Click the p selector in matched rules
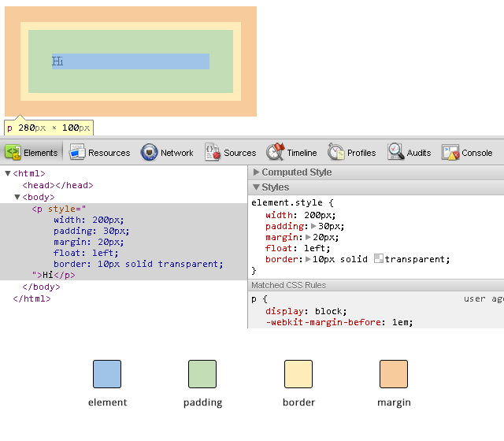 coord(254,299)
